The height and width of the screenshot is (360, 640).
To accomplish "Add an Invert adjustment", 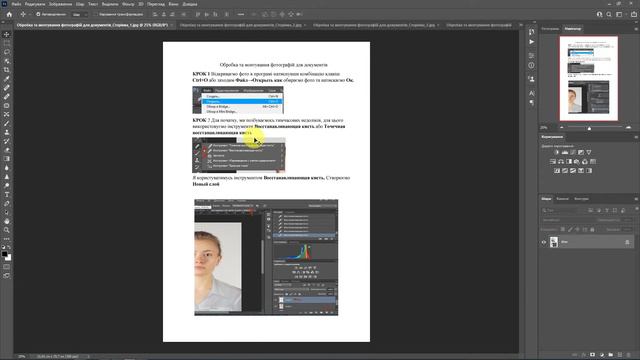I will tap(557, 171).
